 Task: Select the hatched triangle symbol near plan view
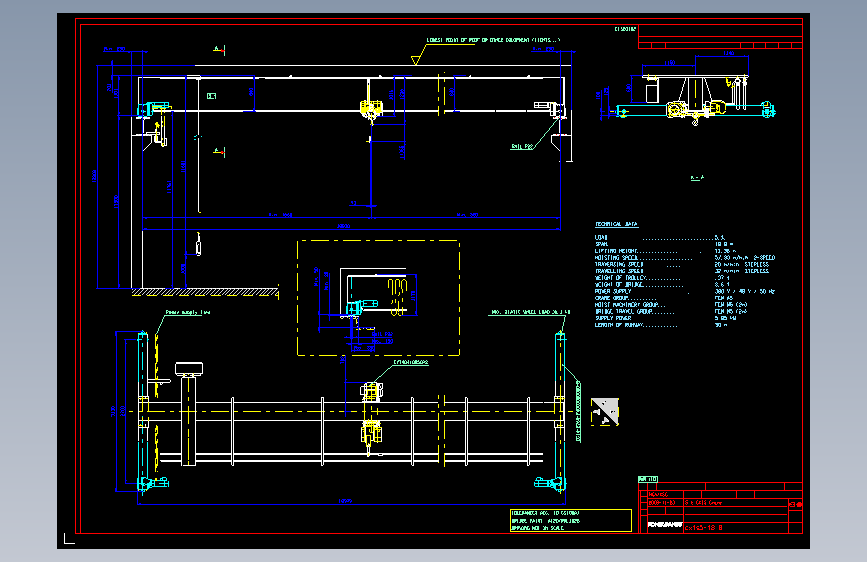pos(604,412)
